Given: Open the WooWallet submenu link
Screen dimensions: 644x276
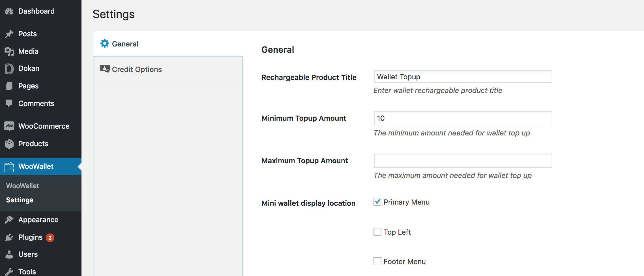Looking at the screenshot, I should tap(23, 186).
